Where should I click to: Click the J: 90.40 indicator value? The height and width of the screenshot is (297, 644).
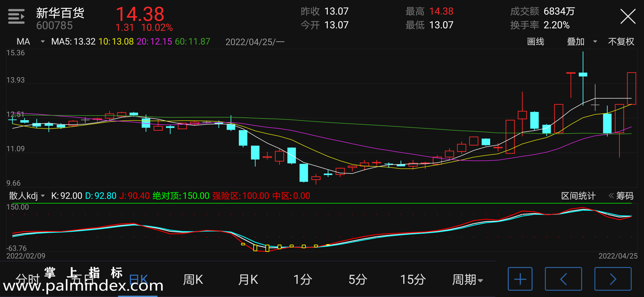coord(134,196)
